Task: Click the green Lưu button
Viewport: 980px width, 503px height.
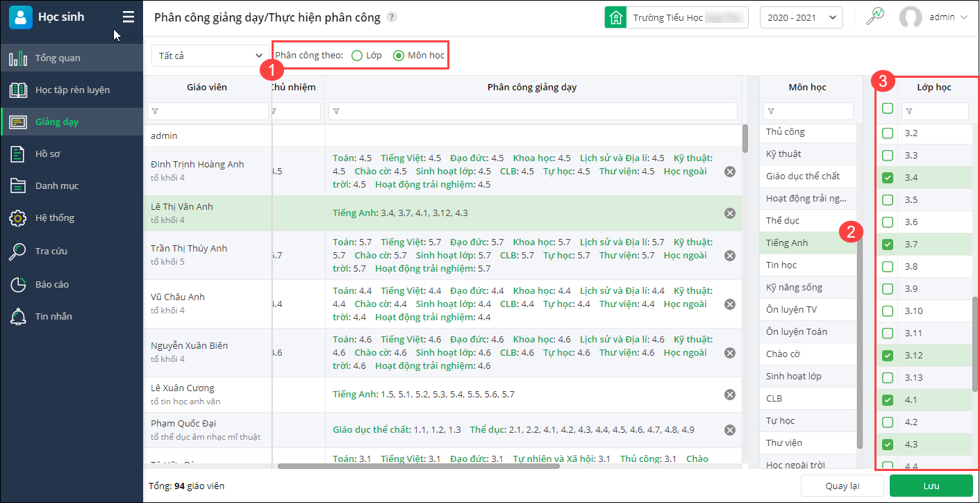Action: pyautogui.click(x=931, y=486)
